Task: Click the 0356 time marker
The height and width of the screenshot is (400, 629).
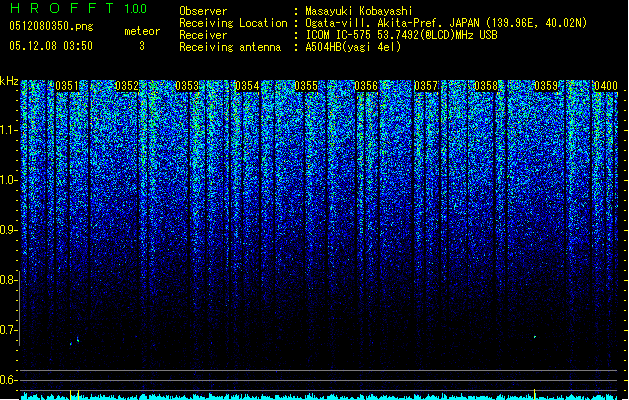Action: [x=366, y=86]
